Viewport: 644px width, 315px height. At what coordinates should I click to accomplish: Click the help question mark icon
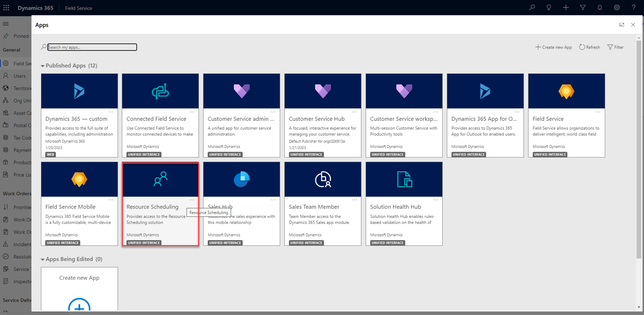633,8
